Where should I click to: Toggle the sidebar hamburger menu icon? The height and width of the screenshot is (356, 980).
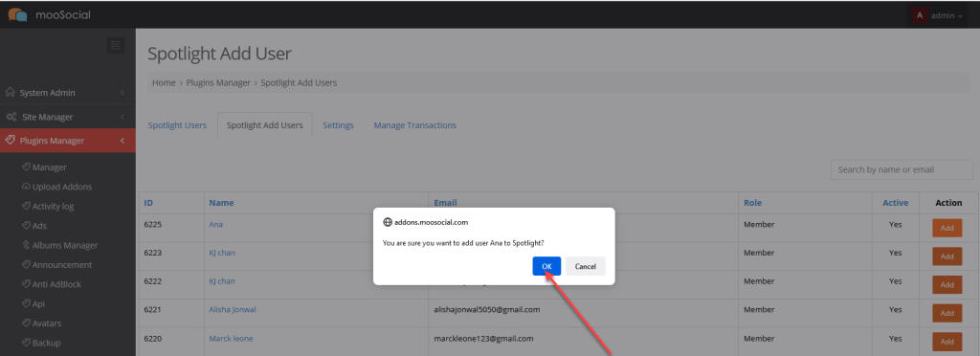(x=115, y=45)
